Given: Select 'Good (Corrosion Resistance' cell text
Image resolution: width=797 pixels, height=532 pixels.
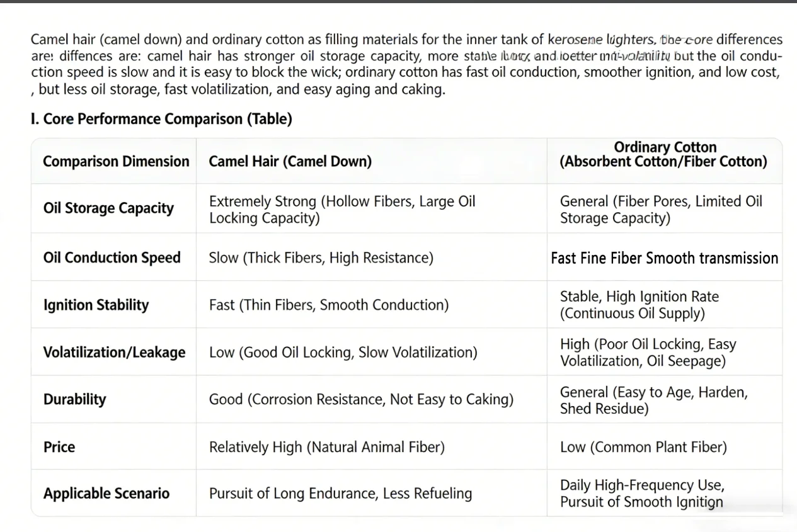Looking at the screenshot, I should (361, 399).
